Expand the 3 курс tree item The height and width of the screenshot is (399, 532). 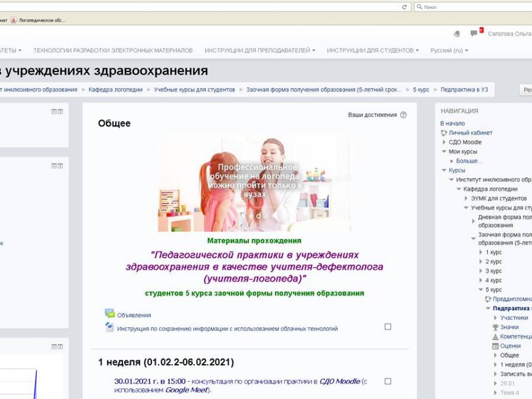point(481,271)
